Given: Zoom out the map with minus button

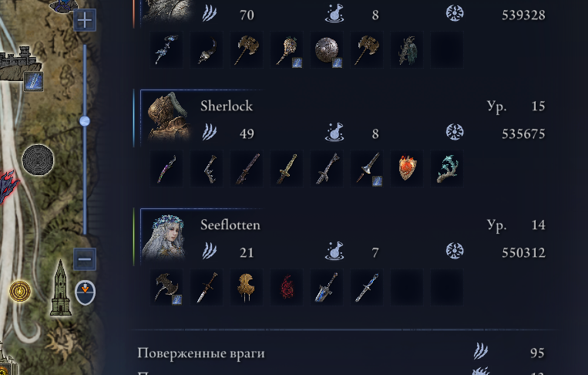Looking at the screenshot, I should click(x=85, y=259).
